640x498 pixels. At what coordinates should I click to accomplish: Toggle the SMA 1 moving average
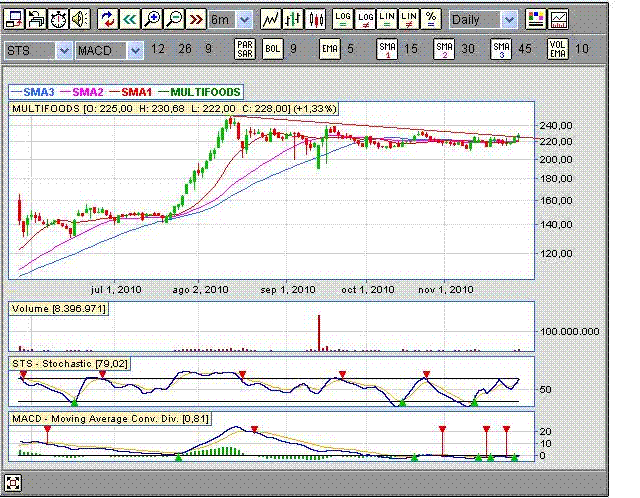click(387, 49)
